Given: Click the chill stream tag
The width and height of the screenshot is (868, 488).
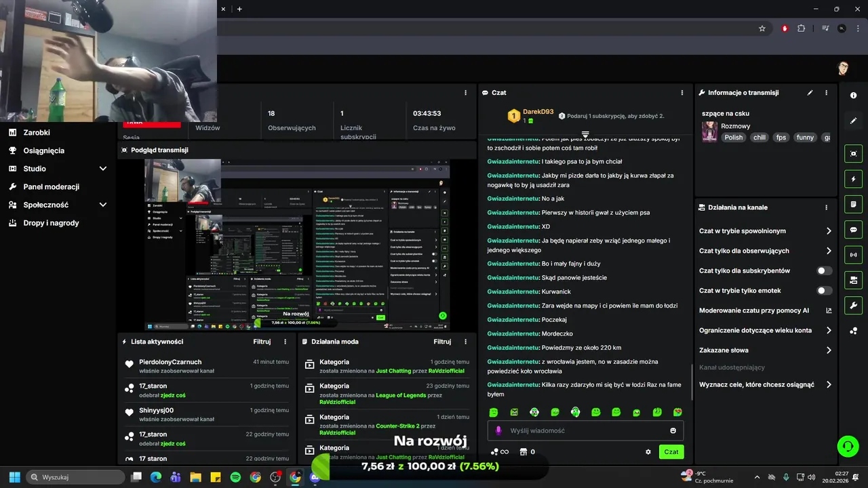Looking at the screenshot, I should [759, 137].
